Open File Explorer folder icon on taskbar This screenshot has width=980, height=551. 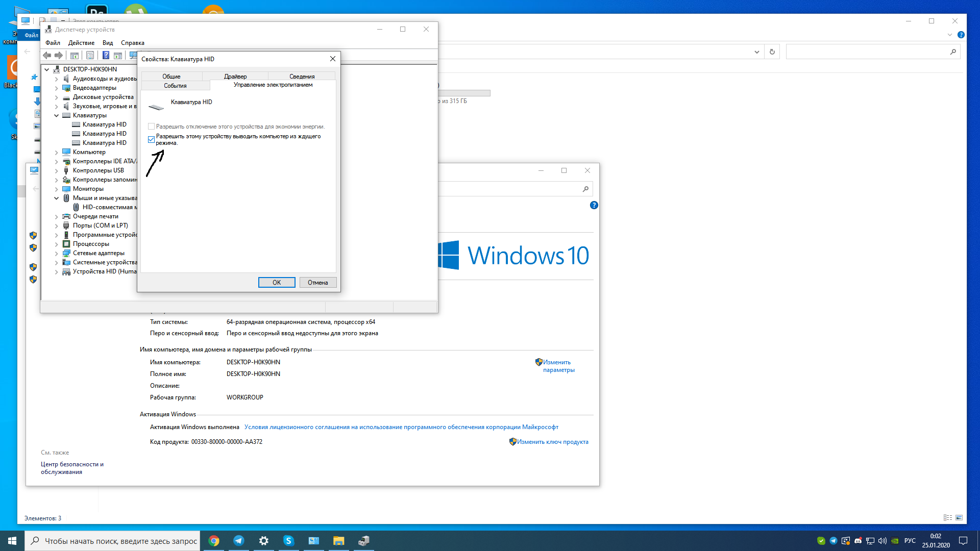pos(339,541)
